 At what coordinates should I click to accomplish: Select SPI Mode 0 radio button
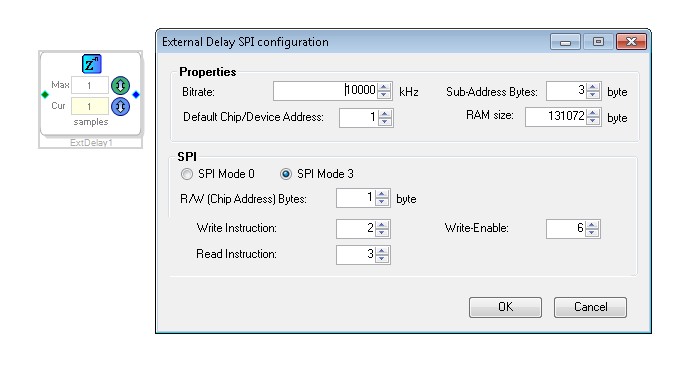click(x=187, y=174)
